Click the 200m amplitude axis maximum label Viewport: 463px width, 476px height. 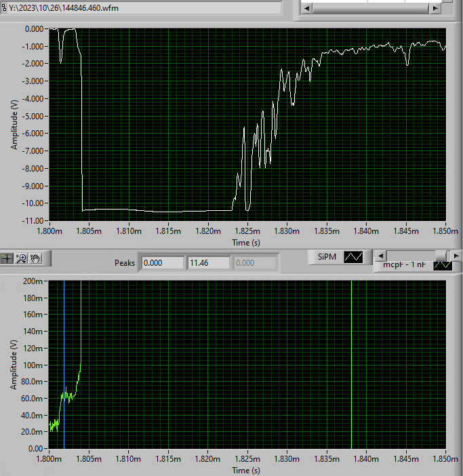pos(33,281)
